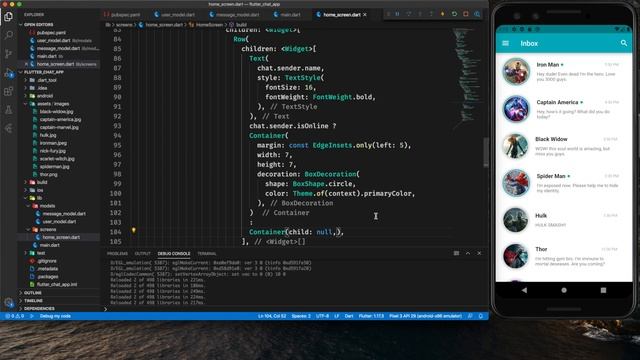640x360 pixels.
Task: Click the editor vertical scrollbar
Action: (x=486, y=152)
